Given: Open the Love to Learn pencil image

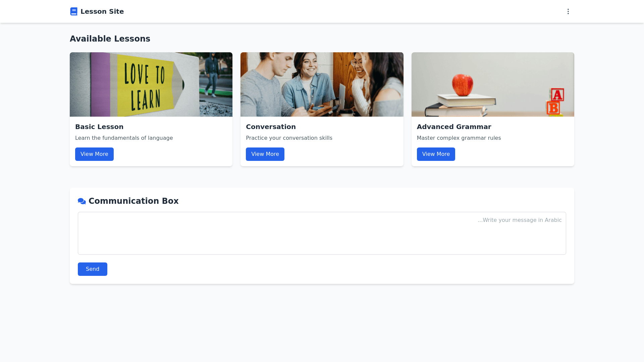Looking at the screenshot, I should click(151, 84).
